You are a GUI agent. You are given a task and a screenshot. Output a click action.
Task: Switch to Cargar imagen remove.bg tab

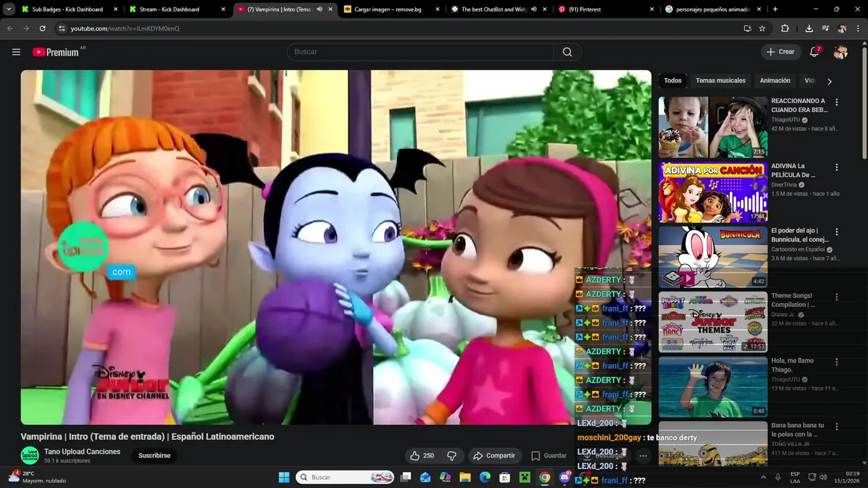tap(391, 9)
